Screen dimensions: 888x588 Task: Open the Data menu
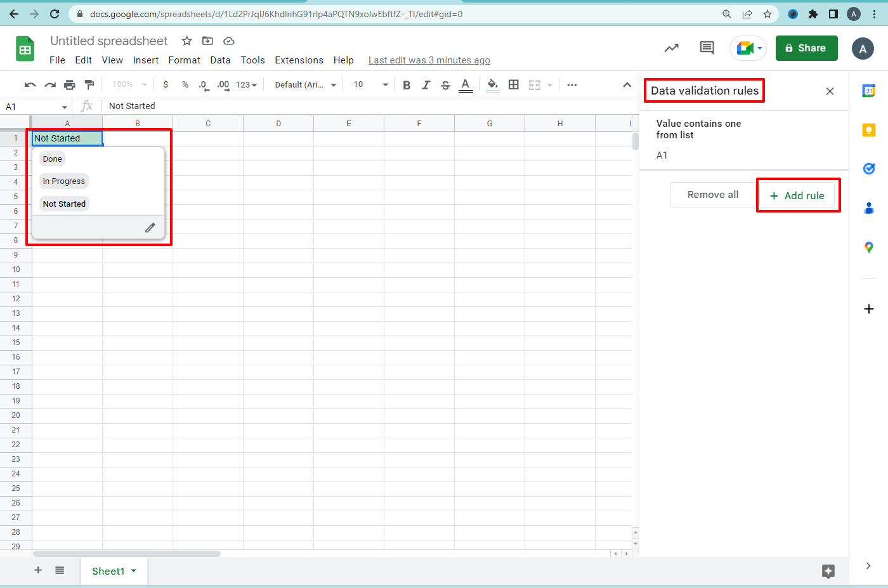coord(220,60)
